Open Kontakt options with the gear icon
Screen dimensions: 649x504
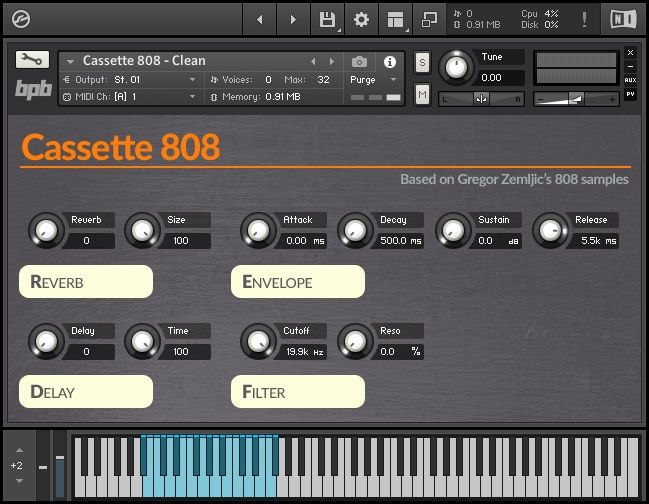pyautogui.click(x=361, y=19)
